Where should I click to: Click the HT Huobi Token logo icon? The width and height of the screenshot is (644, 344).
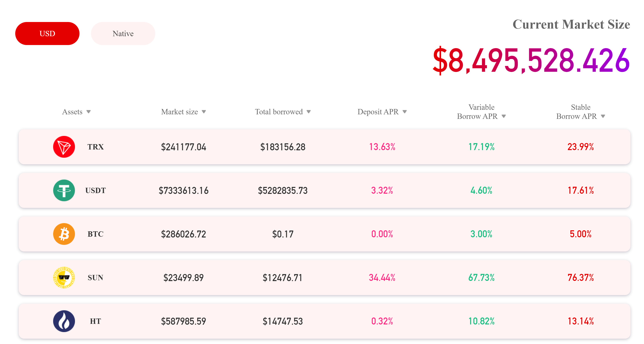[64, 321]
